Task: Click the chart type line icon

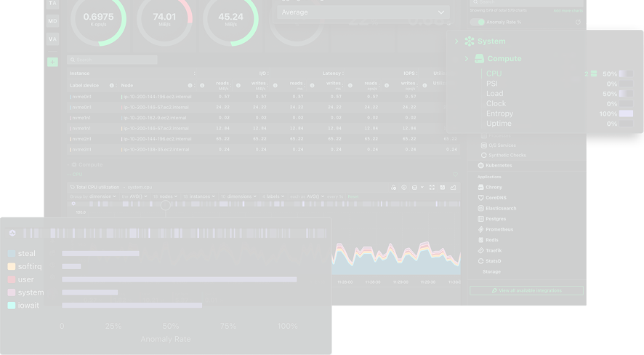Action: [453, 188]
